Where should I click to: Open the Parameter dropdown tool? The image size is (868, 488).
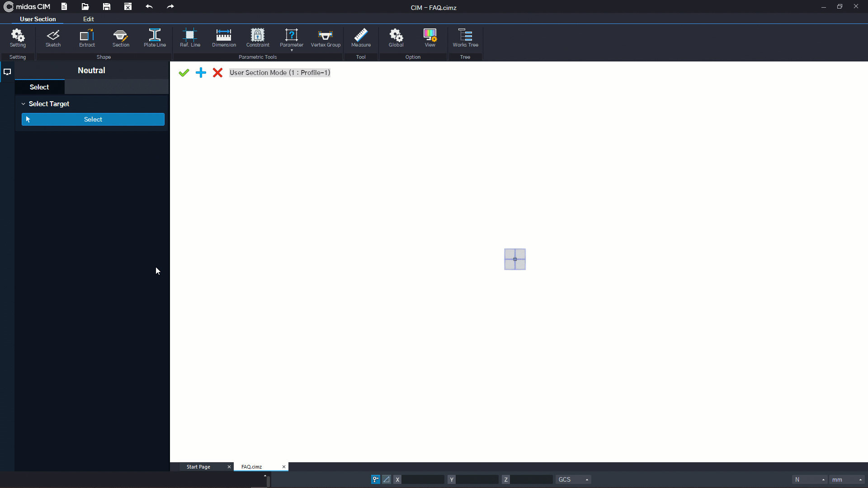coord(292,39)
